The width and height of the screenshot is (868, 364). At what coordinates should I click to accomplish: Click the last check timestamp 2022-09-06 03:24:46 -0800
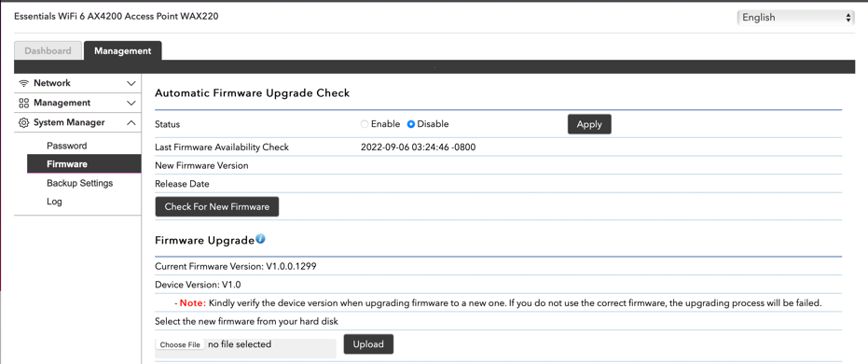pyautogui.click(x=419, y=147)
